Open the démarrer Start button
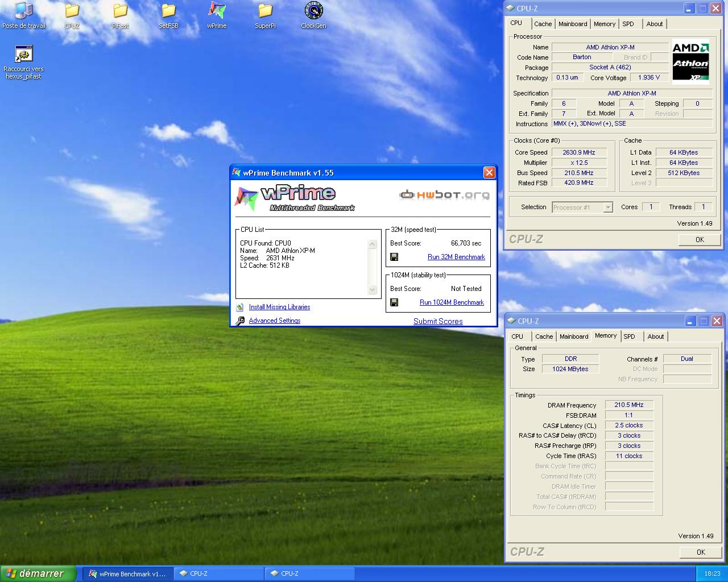728x582 pixels. (x=38, y=573)
